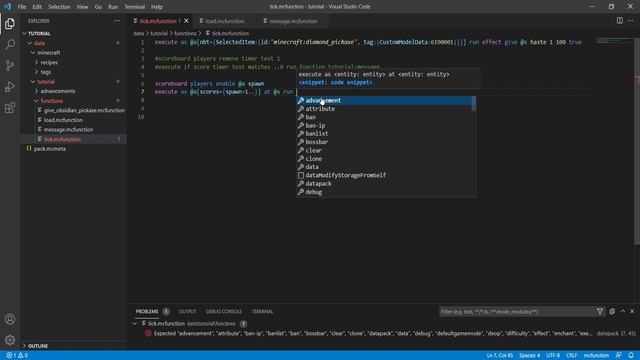Click the Explorer more actions ellipsis
640x360 pixels.
coord(117,21)
